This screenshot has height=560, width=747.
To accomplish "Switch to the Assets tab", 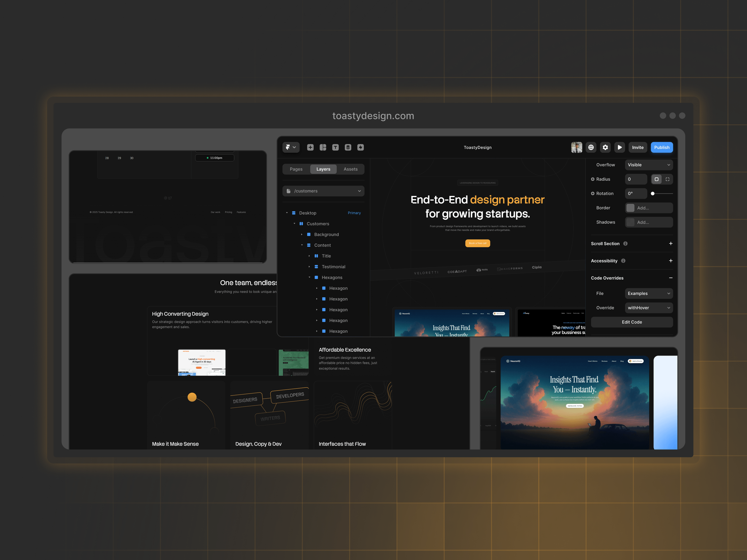I will coord(351,169).
